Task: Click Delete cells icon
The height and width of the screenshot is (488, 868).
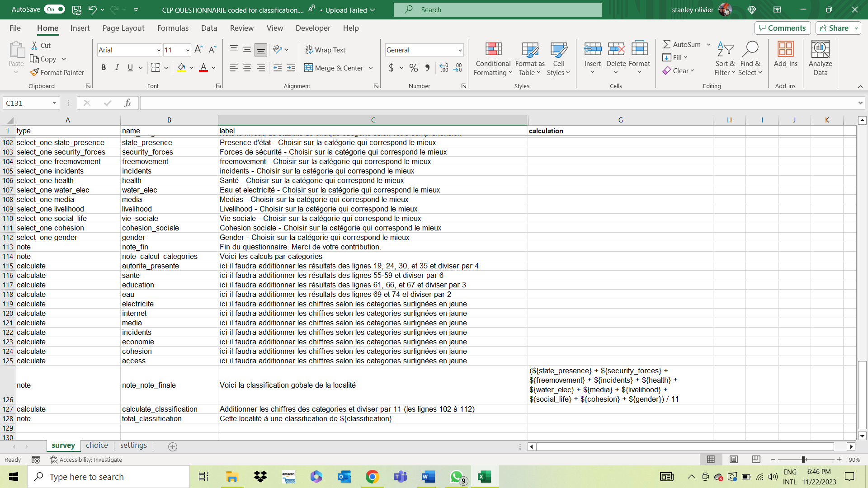Action: click(x=616, y=48)
